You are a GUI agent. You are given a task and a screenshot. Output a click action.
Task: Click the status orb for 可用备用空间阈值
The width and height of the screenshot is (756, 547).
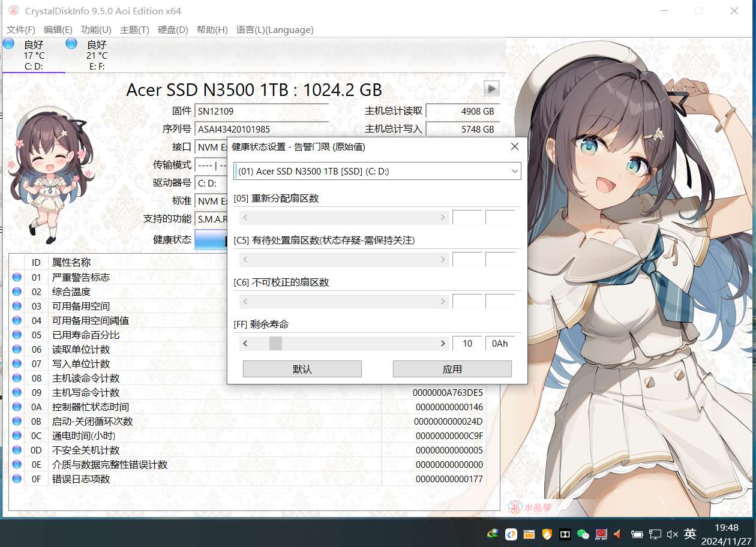pos(17,320)
